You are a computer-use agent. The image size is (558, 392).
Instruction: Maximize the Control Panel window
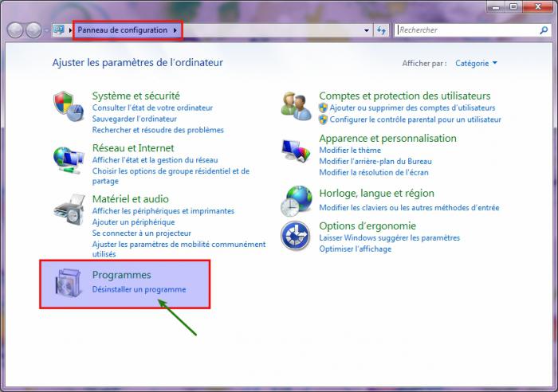click(x=513, y=6)
